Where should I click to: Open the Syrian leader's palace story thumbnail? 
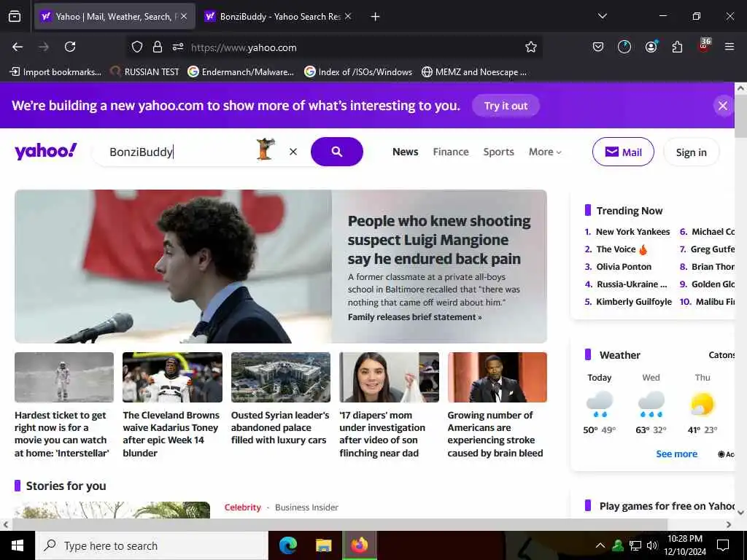tap(281, 377)
